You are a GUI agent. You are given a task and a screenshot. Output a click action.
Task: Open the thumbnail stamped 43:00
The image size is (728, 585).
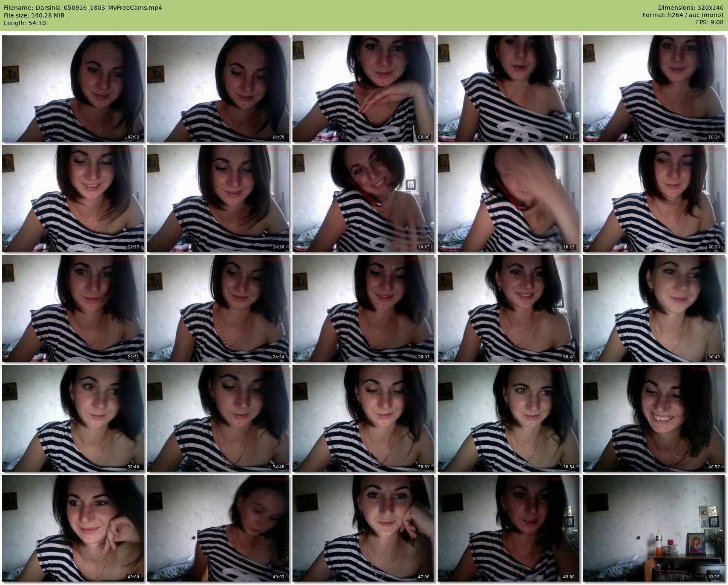(x=73, y=528)
